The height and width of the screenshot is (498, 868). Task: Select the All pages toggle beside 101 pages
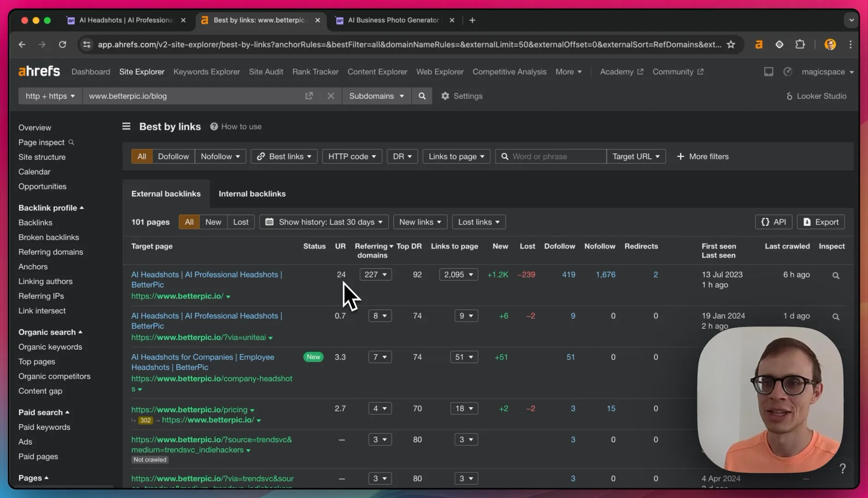(x=189, y=222)
